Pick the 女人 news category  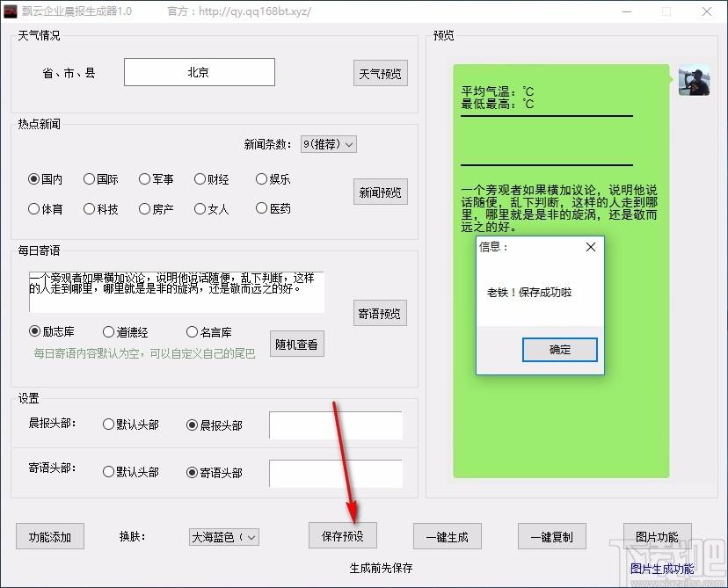click(211, 209)
